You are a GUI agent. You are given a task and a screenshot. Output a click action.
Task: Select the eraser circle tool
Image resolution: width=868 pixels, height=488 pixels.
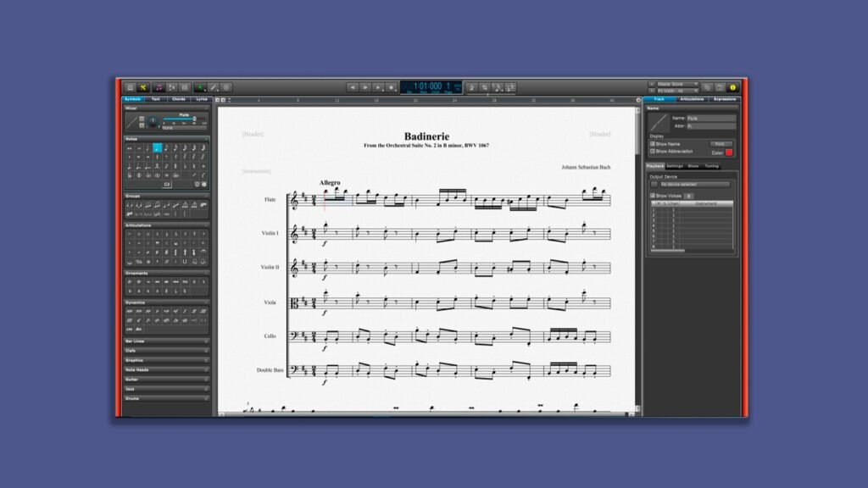click(x=225, y=87)
